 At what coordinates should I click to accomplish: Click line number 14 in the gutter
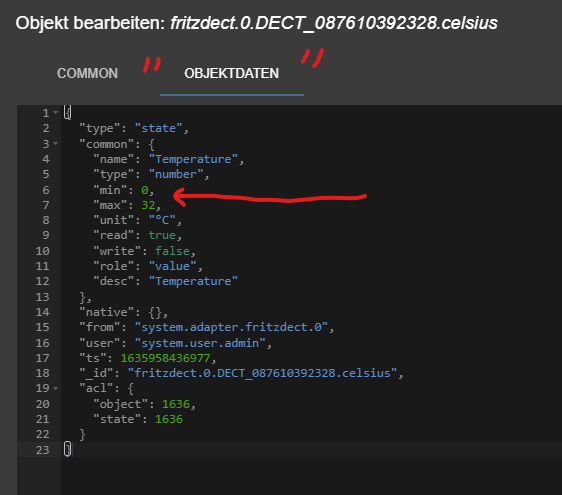42,312
